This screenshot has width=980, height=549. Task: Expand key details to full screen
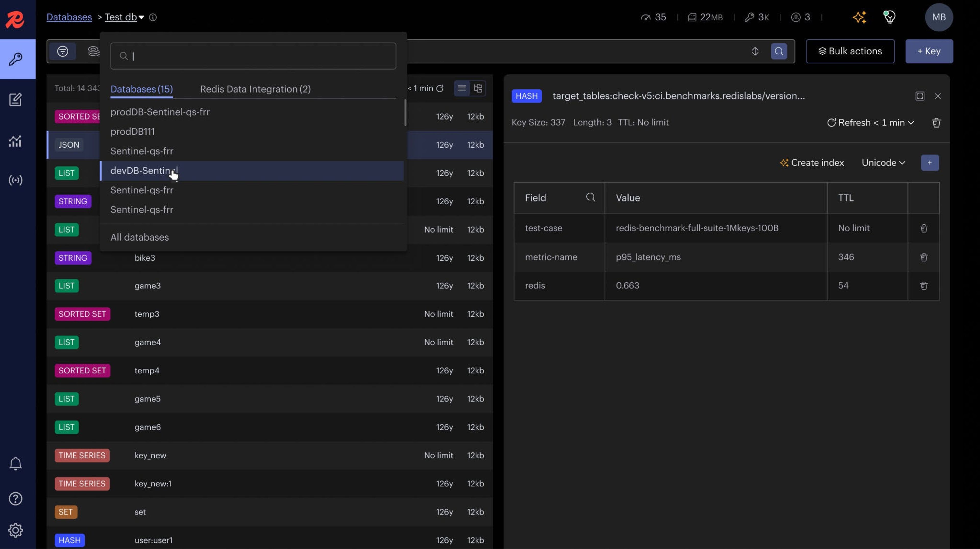(x=920, y=96)
